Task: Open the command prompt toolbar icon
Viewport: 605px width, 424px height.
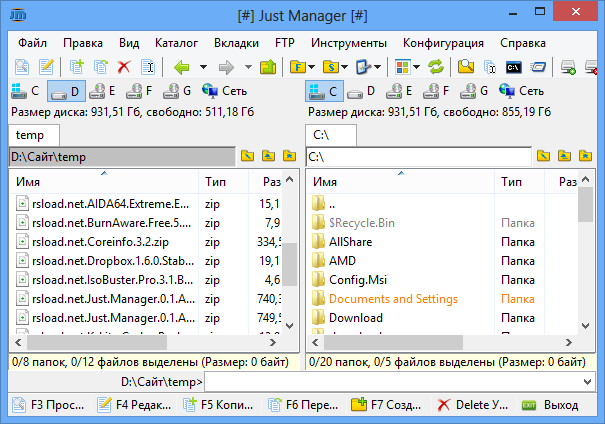Action: coord(514,68)
